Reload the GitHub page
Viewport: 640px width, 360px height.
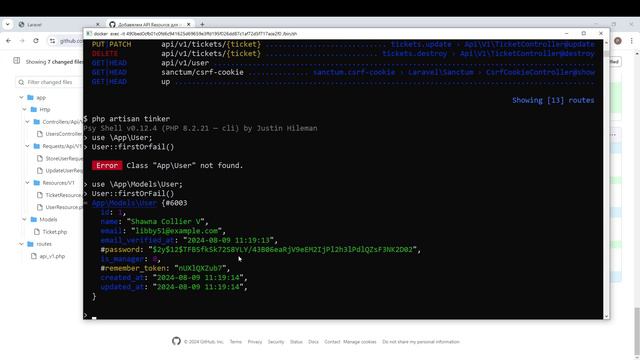(x=36, y=41)
